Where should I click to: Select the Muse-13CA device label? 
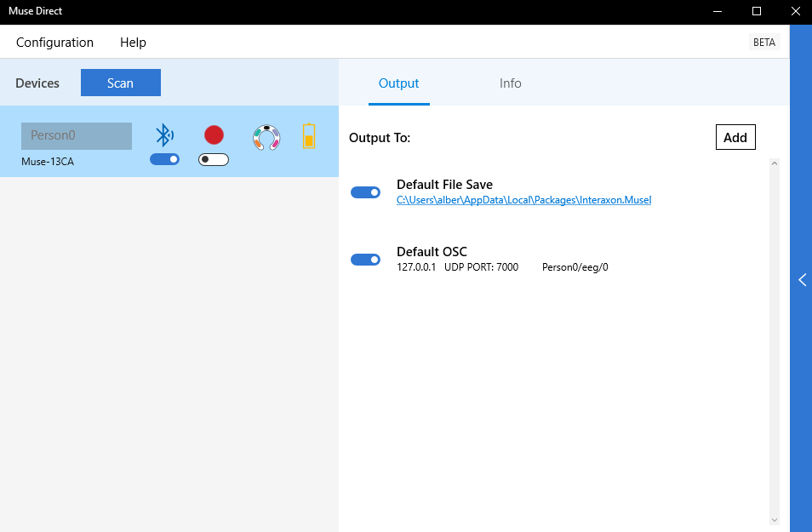pyautogui.click(x=48, y=162)
